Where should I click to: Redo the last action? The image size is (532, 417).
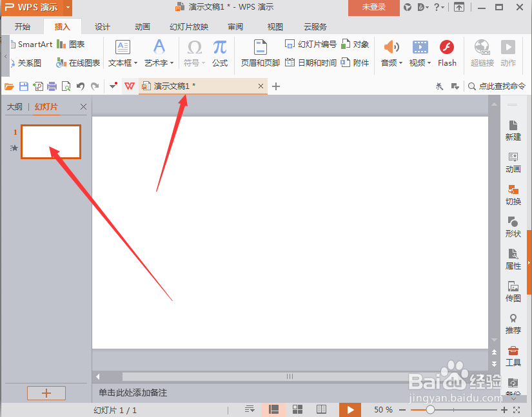pyautogui.click(x=95, y=86)
